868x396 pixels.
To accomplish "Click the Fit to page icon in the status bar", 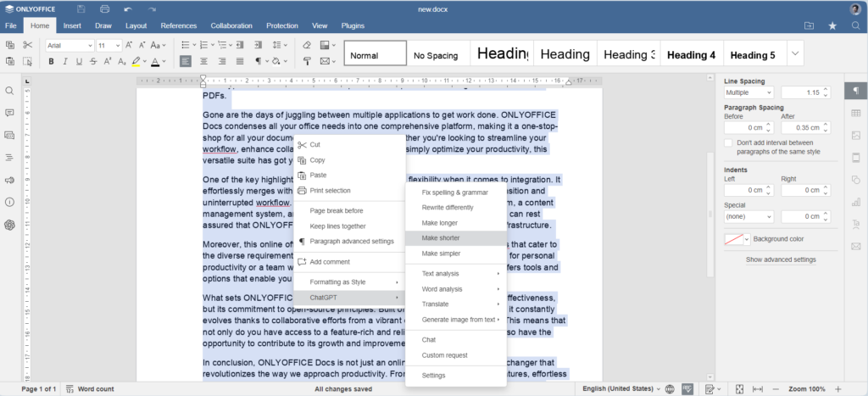I will [740, 389].
